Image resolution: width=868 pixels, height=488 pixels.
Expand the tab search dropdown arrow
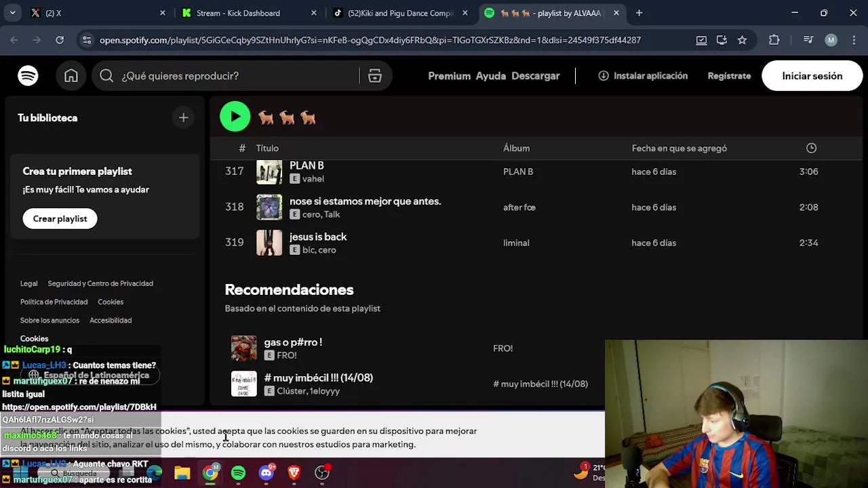(12, 13)
